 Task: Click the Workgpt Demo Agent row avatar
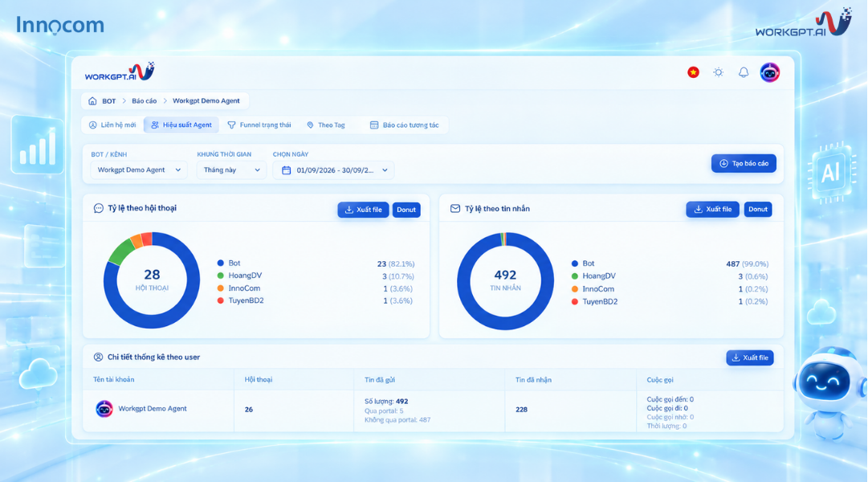104,409
